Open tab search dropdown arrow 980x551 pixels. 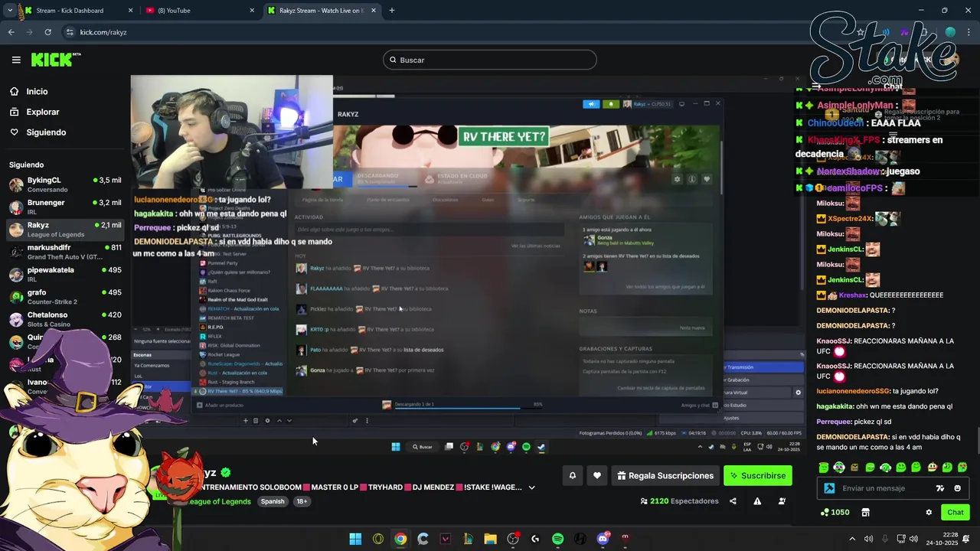click(x=9, y=11)
